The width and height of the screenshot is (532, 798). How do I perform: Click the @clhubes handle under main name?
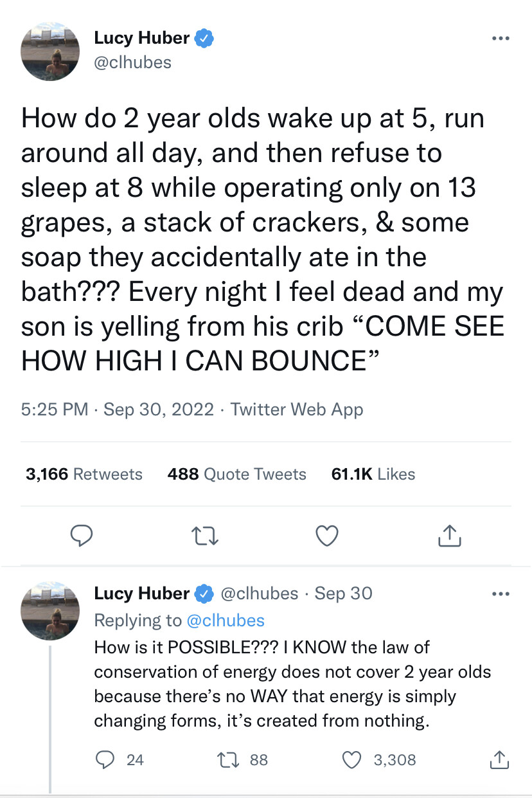tap(133, 62)
